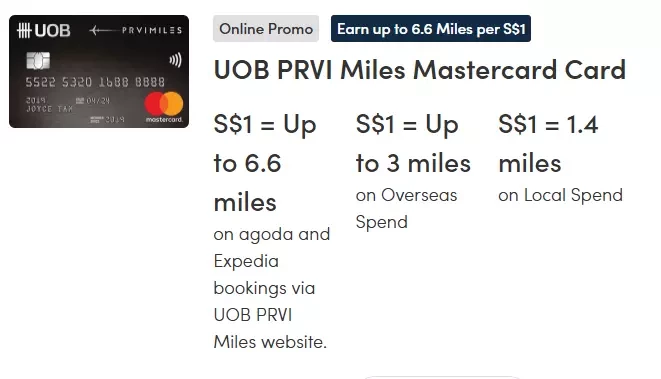This screenshot has width=661, height=379.
Task: Open the UOB PRVI Miles Mastercard Card title
Action: point(420,70)
